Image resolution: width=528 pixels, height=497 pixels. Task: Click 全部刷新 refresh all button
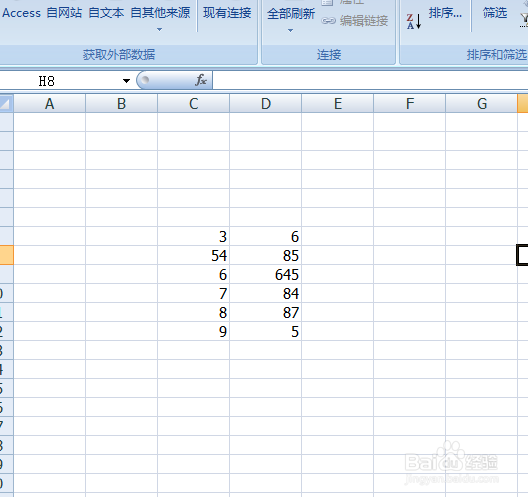point(291,14)
